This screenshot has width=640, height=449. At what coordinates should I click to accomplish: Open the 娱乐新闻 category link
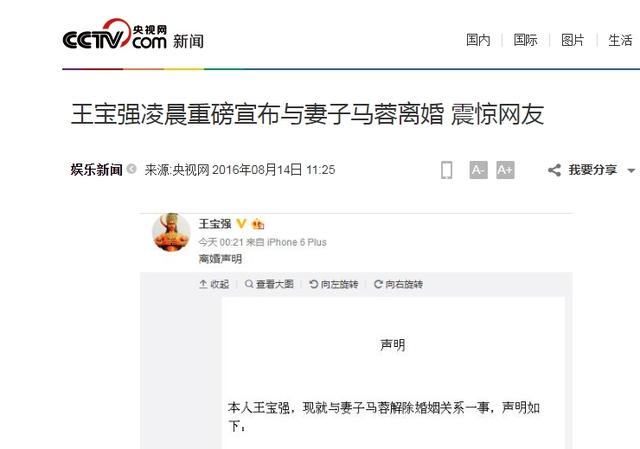[x=96, y=169]
